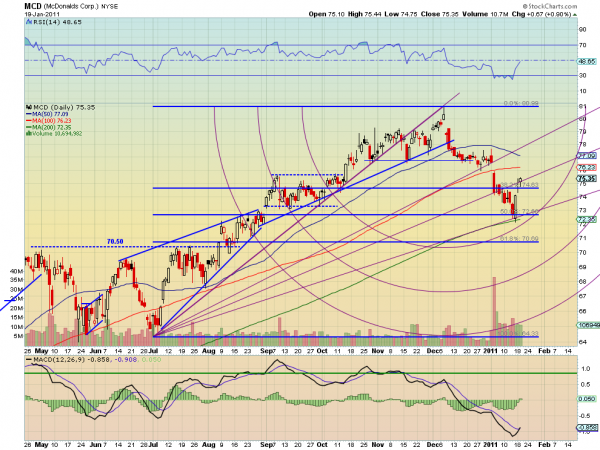
Task: Click the 5M volume axis label
Action: [18, 336]
